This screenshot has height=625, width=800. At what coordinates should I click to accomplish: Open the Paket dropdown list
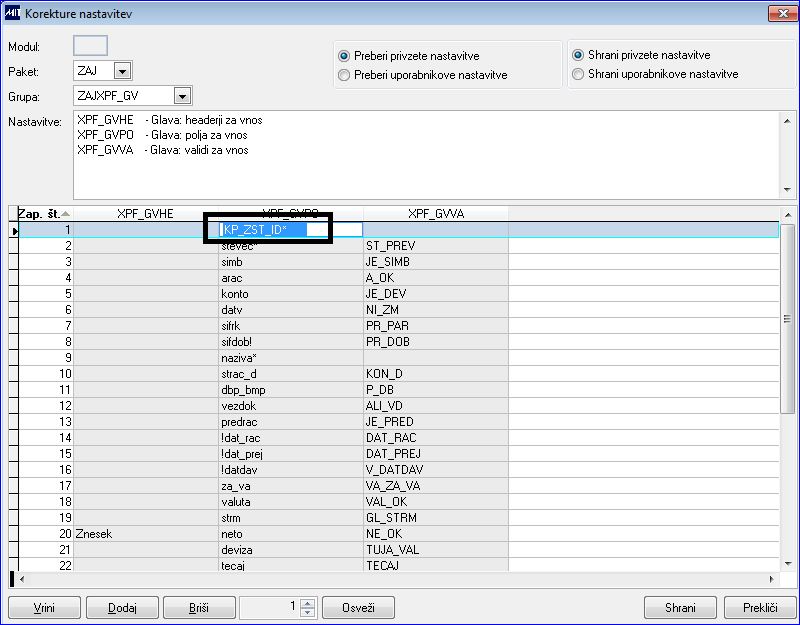pos(122,71)
